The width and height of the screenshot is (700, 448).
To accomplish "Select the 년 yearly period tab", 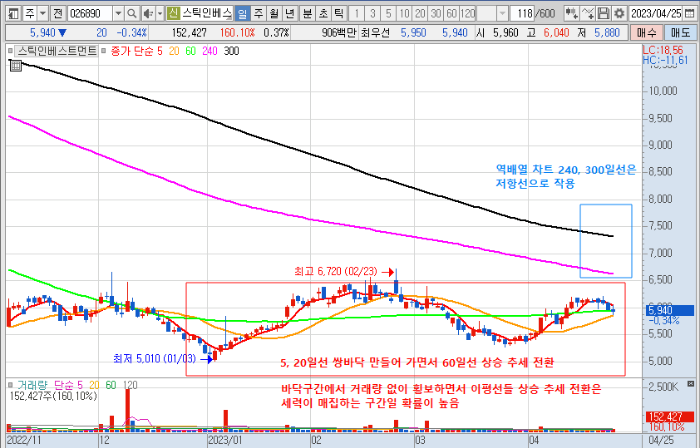I will (x=290, y=14).
